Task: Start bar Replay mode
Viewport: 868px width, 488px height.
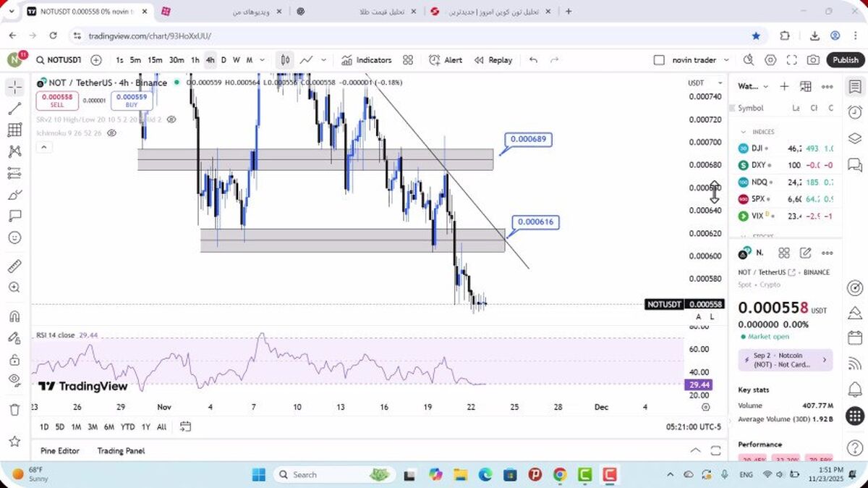Action: tap(493, 60)
